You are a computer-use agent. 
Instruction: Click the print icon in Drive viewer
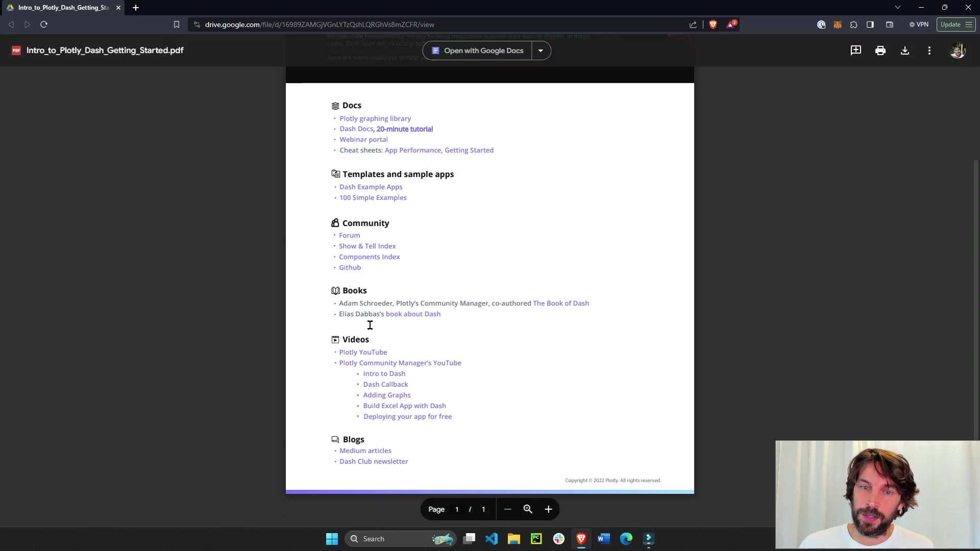pyautogui.click(x=880, y=51)
